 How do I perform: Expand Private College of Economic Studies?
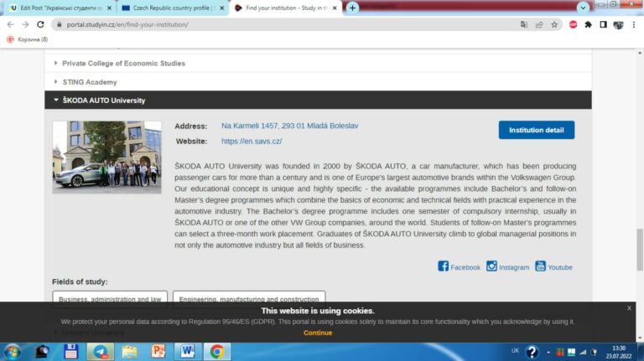coord(318,63)
